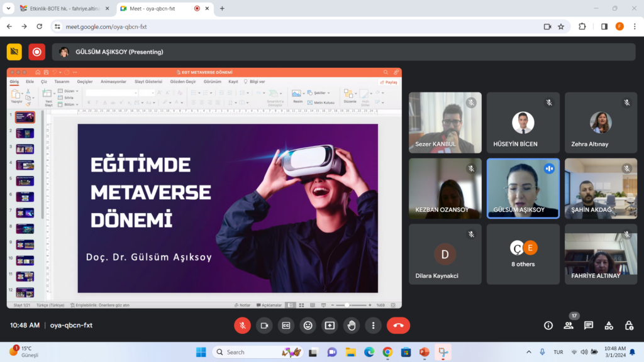Open the host controls lock icon
The width and height of the screenshot is (644, 362).
[629, 326]
